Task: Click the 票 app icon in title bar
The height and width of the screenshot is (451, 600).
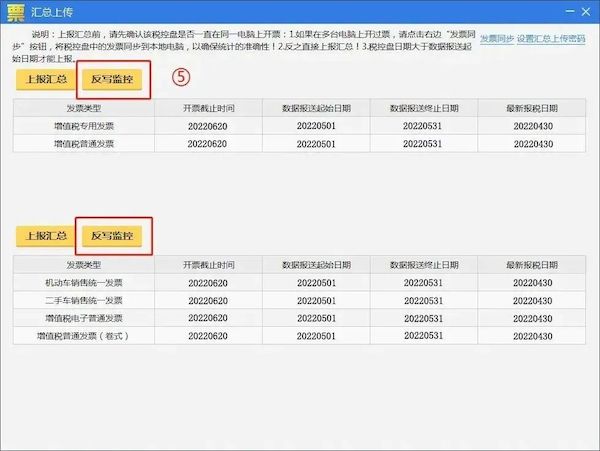Action: coord(16,12)
